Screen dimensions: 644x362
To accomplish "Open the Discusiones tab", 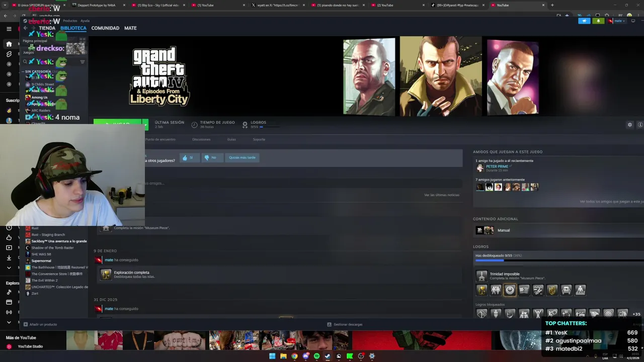I will pos(201,139).
